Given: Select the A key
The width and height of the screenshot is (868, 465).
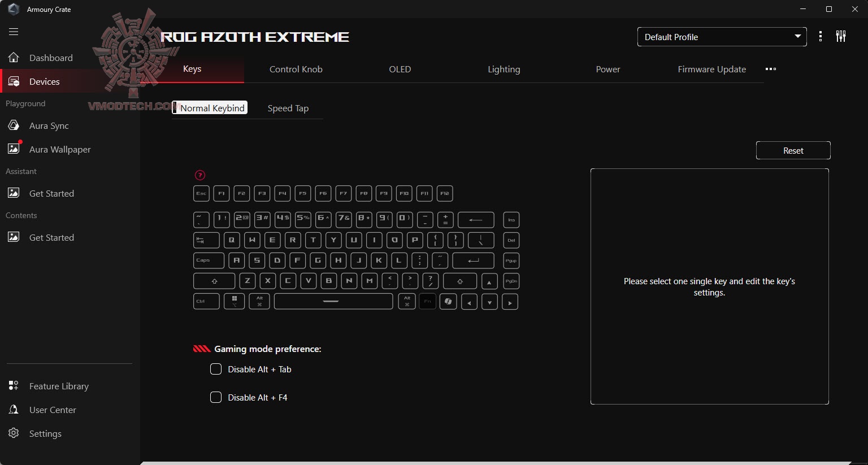Looking at the screenshot, I should [237, 260].
